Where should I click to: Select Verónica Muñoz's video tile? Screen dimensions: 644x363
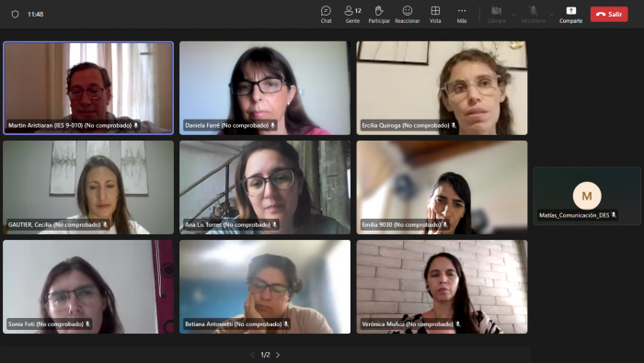click(442, 287)
